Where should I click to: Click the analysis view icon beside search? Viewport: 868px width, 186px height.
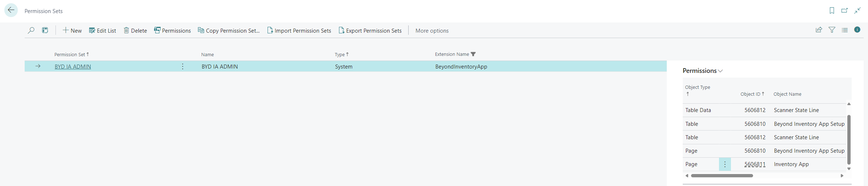pyautogui.click(x=45, y=30)
